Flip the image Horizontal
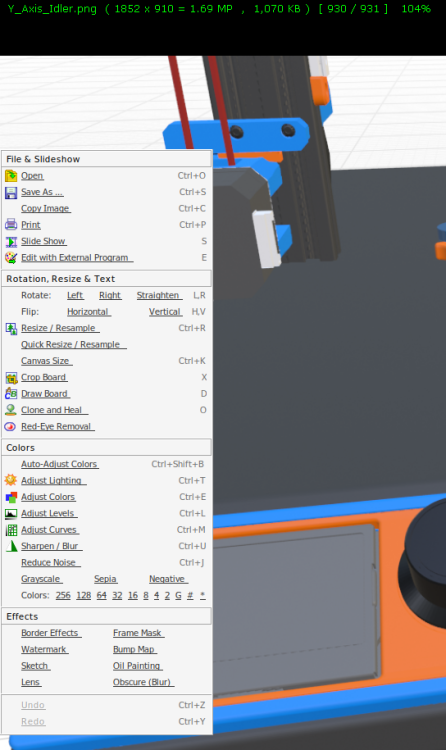Viewport: 446px width, 750px height. point(89,312)
